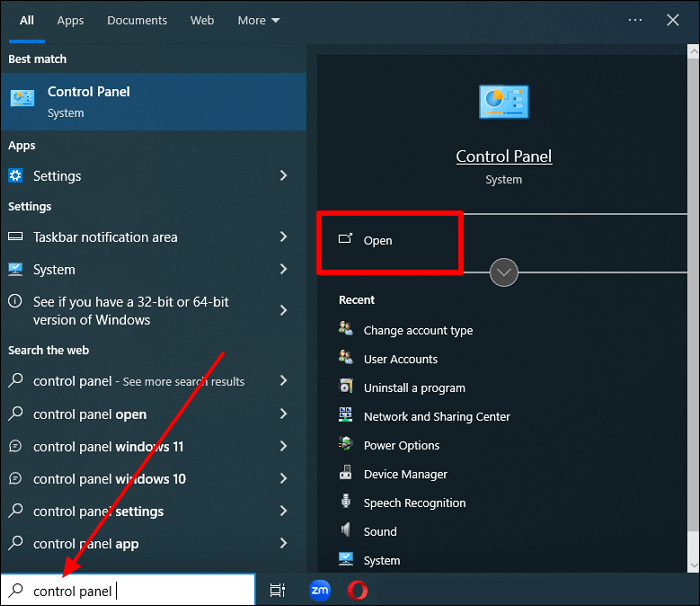
Task: Expand Taskbar notification area result chevron
Action: (284, 237)
